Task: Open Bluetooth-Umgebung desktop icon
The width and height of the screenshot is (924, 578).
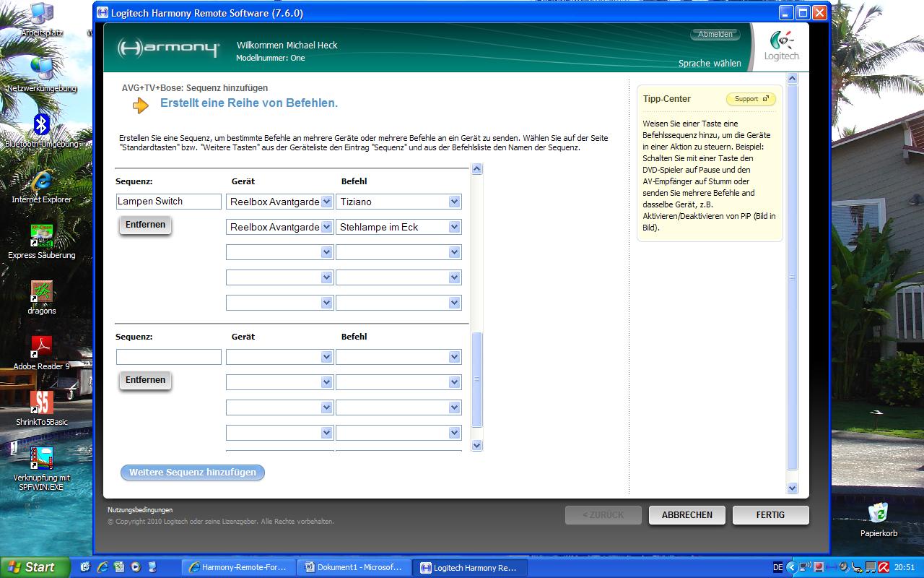Action: click(x=41, y=126)
